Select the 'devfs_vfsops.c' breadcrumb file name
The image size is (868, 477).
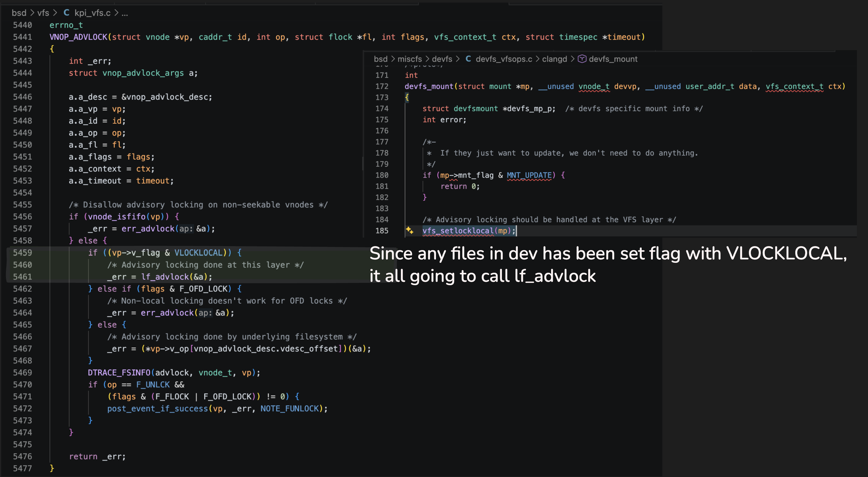click(504, 59)
